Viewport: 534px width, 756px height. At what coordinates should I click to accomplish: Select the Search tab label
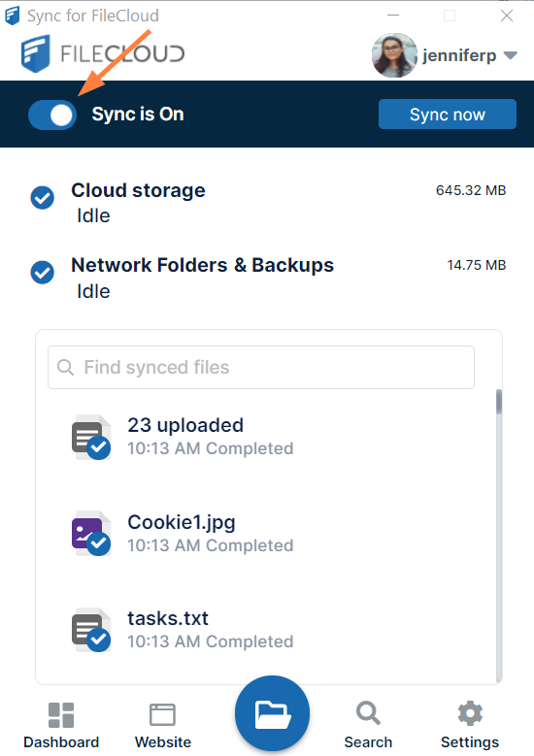(x=368, y=742)
